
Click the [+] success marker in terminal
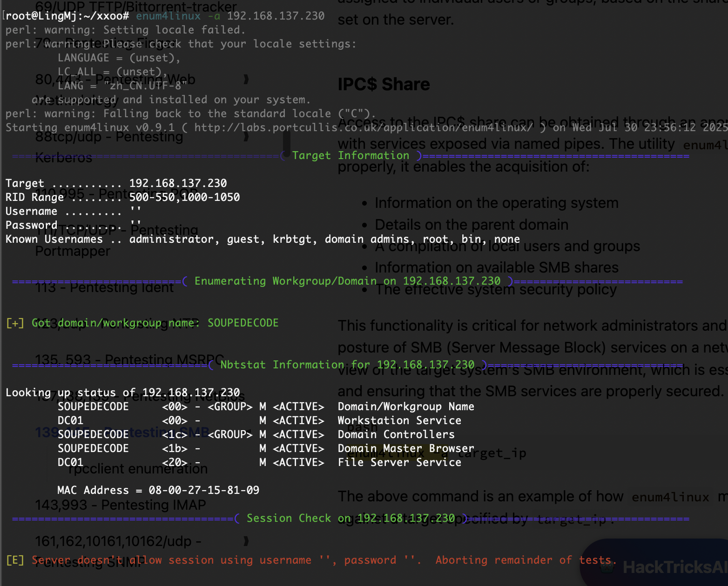[15, 323]
